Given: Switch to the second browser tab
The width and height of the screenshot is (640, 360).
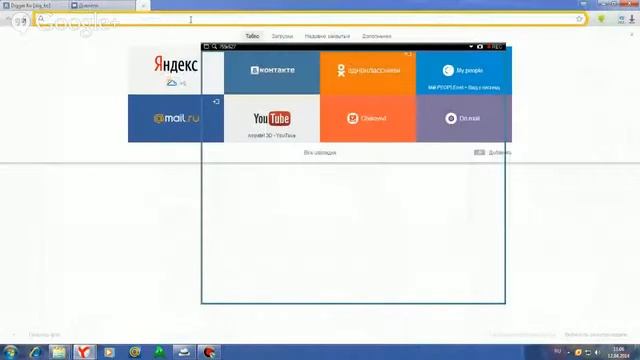Looking at the screenshot, I should 102,6.
